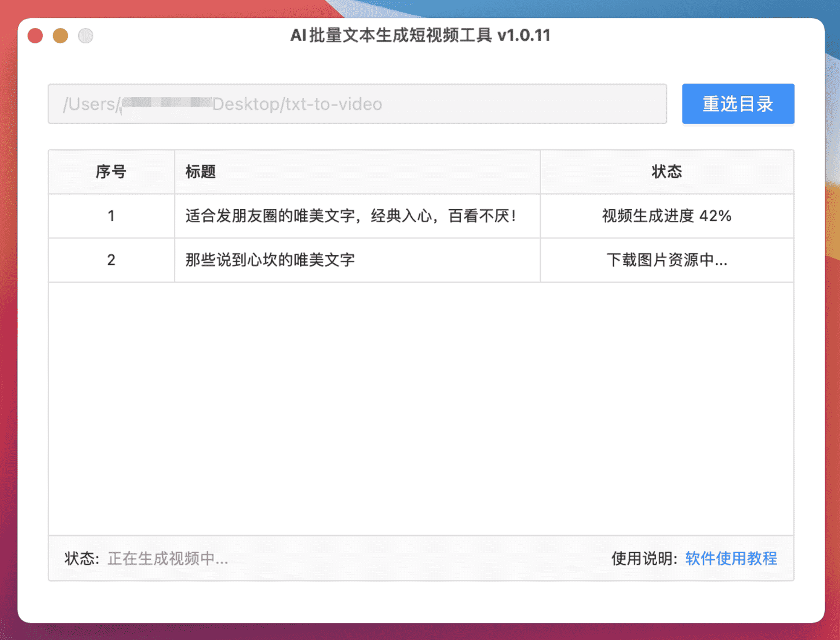The height and width of the screenshot is (640, 840).
Task: Select title 适合发朋友圈的唯美文字 row
Action: click(357, 216)
